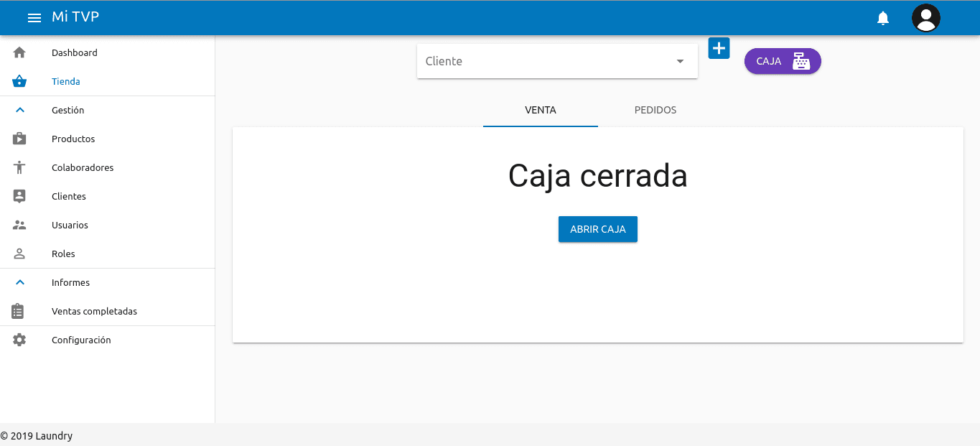980x446 pixels.
Task: Click the ABRIR CAJA button
Action: pyautogui.click(x=598, y=229)
